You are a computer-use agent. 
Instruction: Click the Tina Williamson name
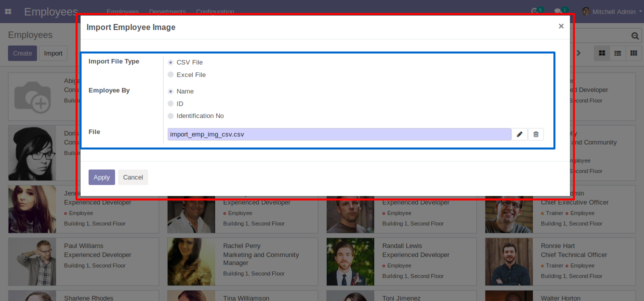pyautogui.click(x=246, y=298)
